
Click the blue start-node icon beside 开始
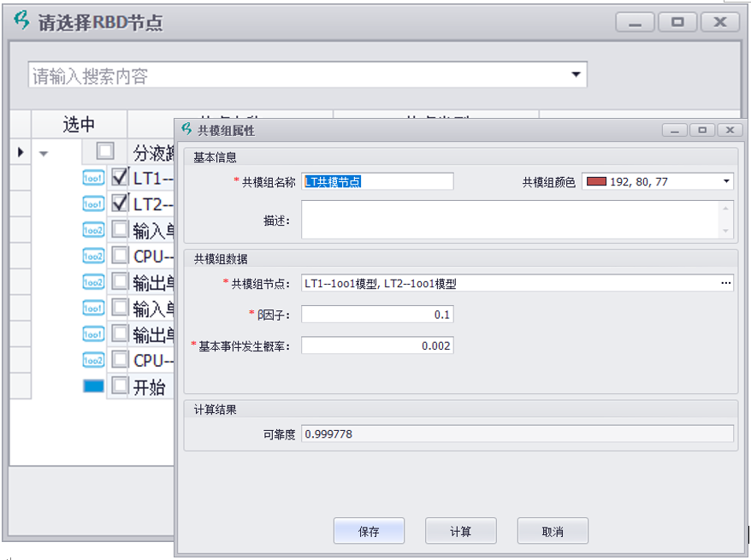coord(93,386)
